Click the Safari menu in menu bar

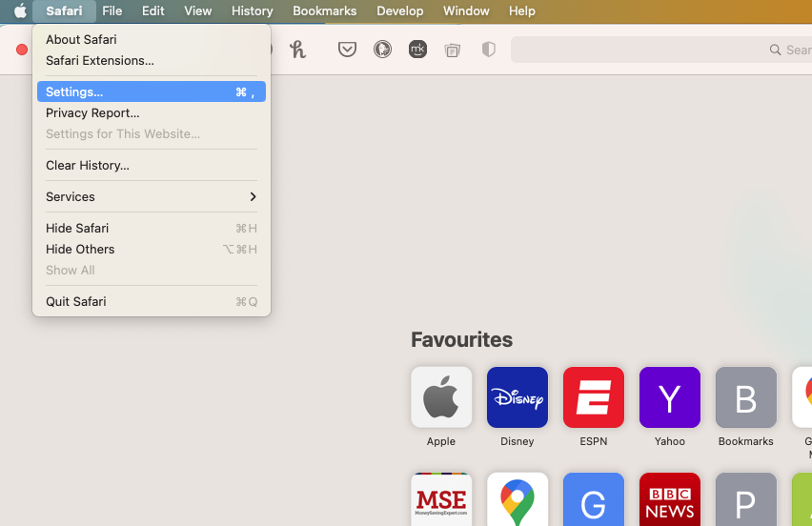click(x=64, y=10)
